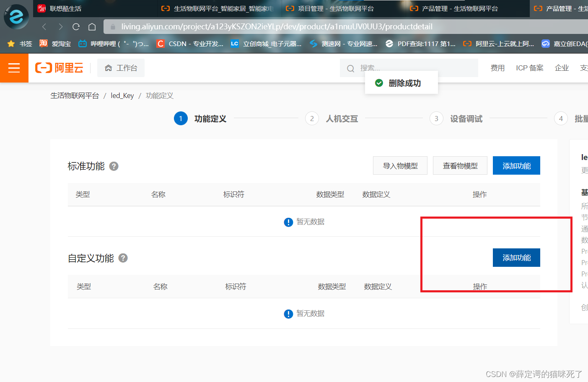Image resolution: width=588 pixels, height=382 pixels.
Task: Go to 生活物联网平台 breadcrumb
Action: pyautogui.click(x=75, y=95)
